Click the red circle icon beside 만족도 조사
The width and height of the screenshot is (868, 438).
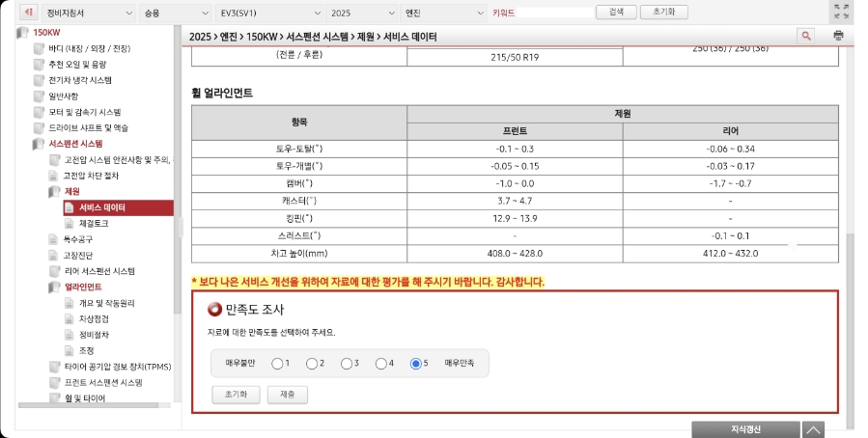pyautogui.click(x=214, y=309)
